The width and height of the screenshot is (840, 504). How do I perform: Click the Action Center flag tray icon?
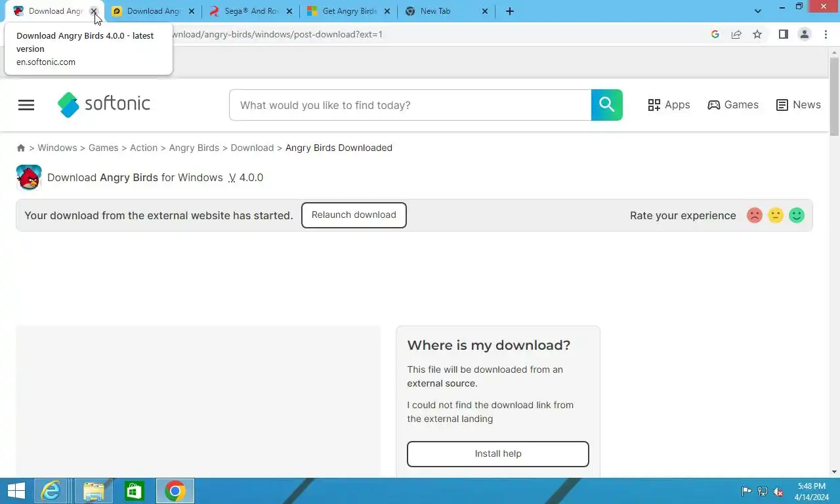(747, 492)
